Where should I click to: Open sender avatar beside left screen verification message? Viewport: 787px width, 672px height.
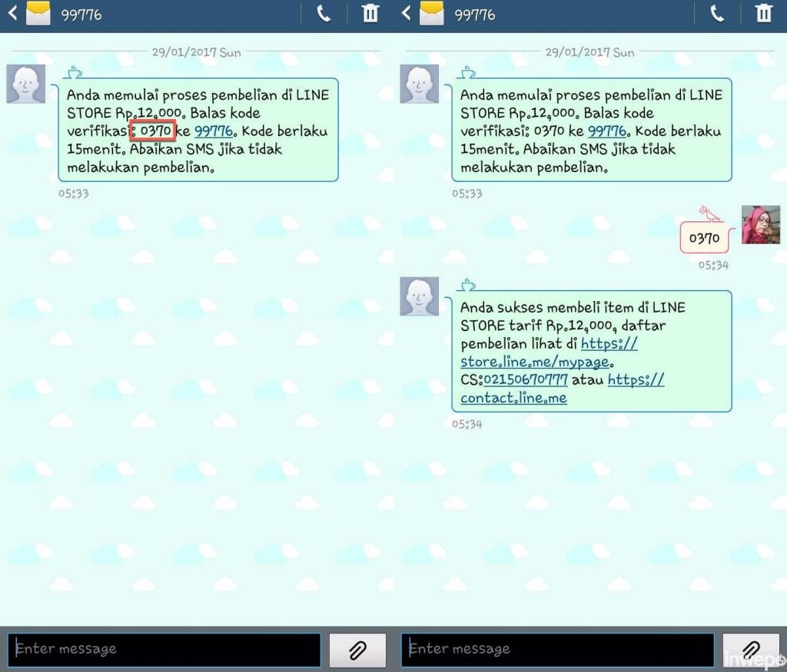pyautogui.click(x=26, y=84)
